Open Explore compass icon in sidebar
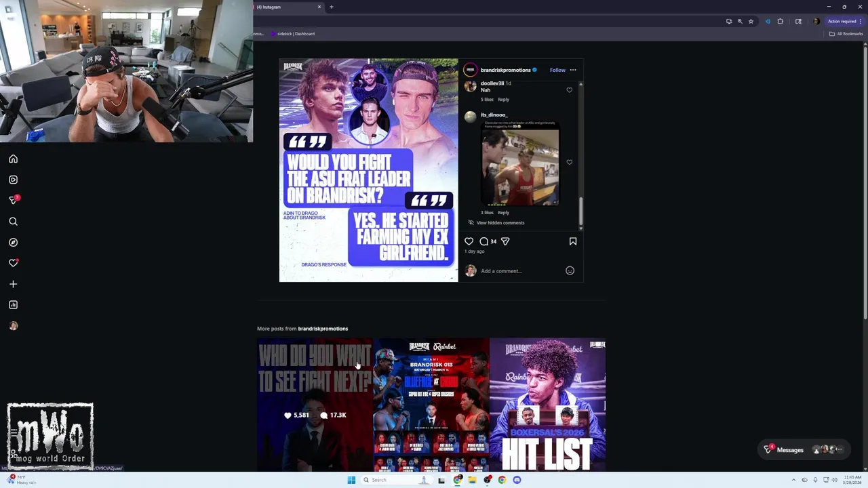868x488 pixels. coord(13,242)
